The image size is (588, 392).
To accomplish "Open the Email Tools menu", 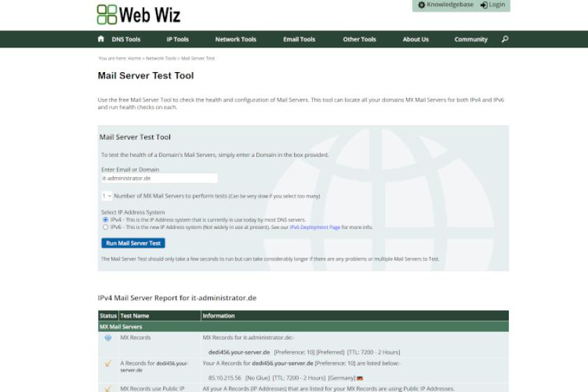I will pyautogui.click(x=299, y=39).
